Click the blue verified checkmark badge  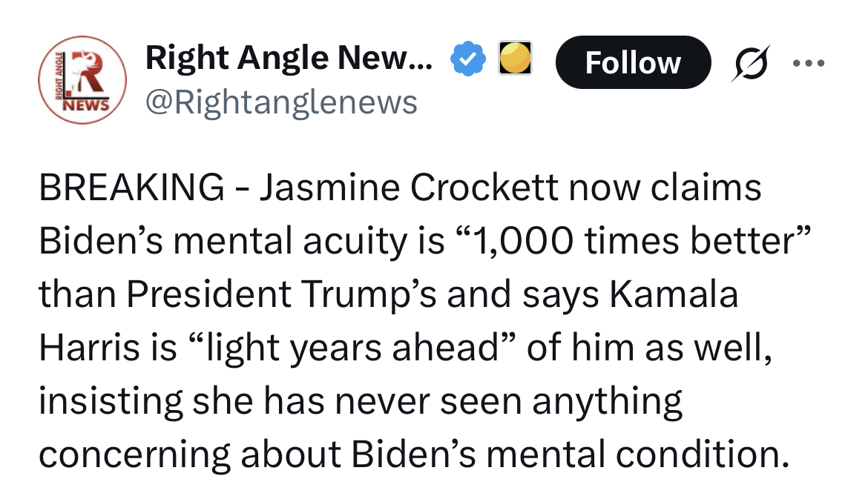[x=468, y=62]
